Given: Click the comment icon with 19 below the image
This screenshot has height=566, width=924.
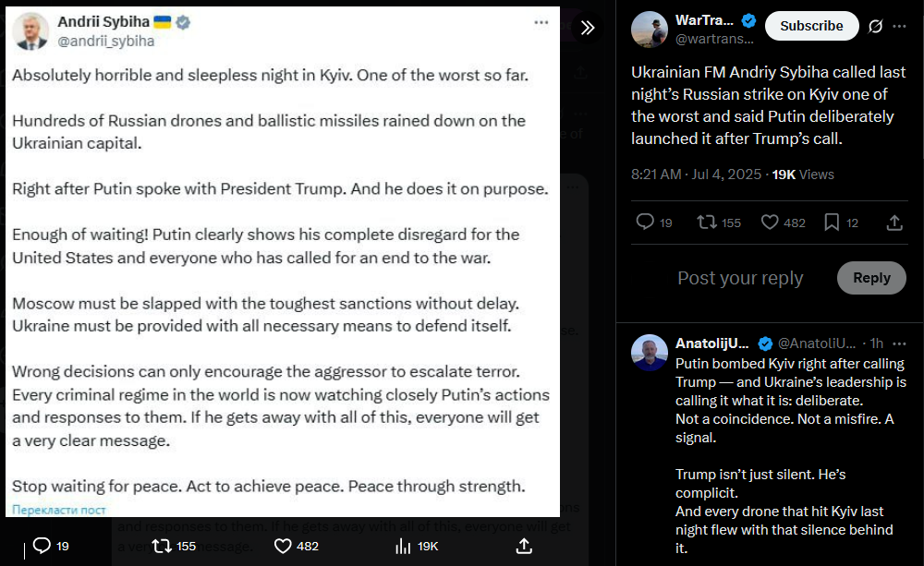Looking at the screenshot, I should tap(42, 546).
